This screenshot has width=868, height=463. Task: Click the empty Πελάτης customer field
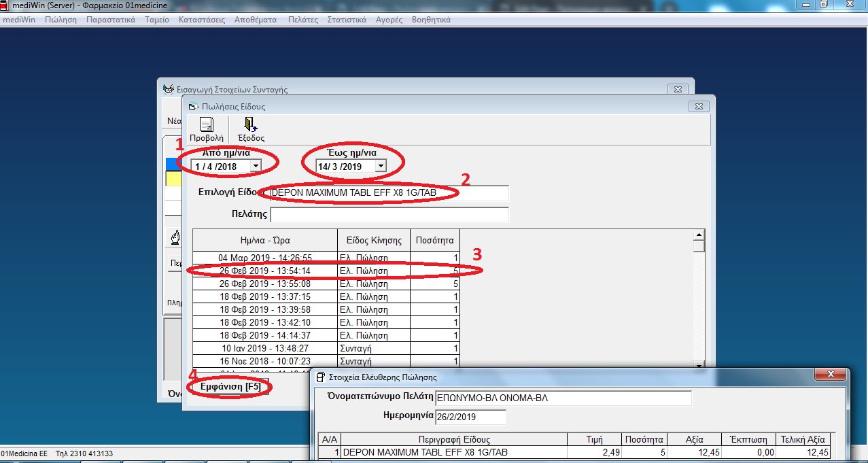(x=389, y=215)
